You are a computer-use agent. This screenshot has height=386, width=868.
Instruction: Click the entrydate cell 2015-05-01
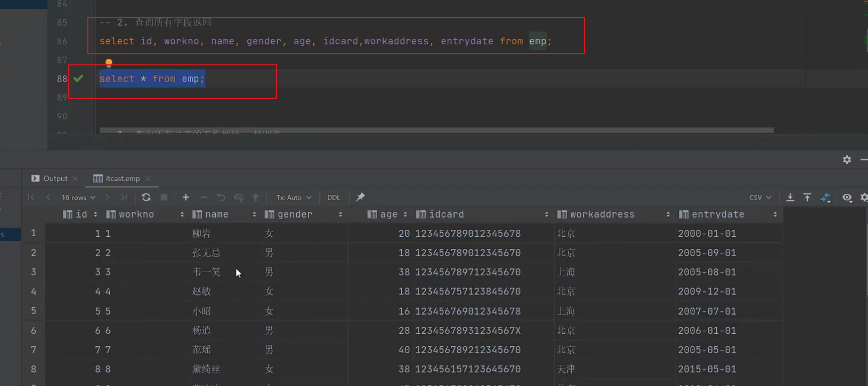click(x=707, y=369)
